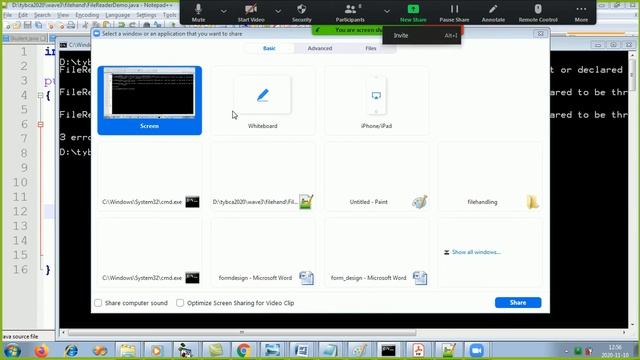Enable Share computer sound checkbox
640x360 pixels.
pyautogui.click(x=98, y=303)
